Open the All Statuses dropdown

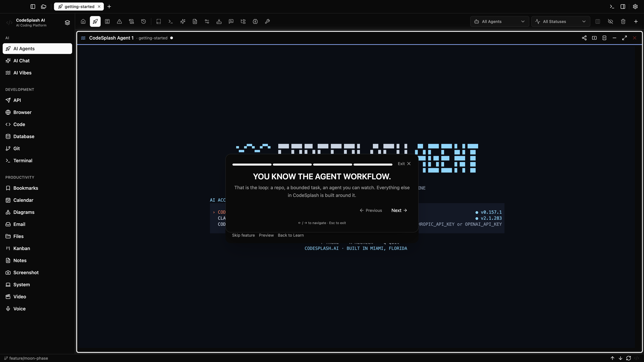pos(561,21)
